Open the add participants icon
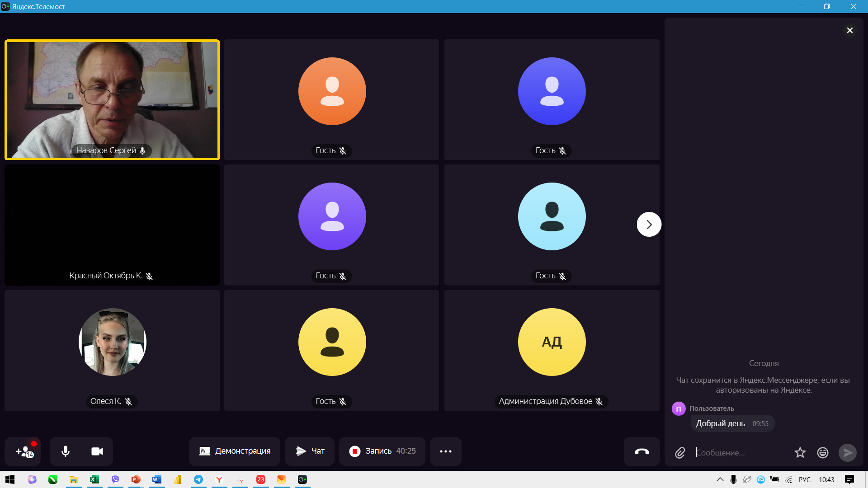Image resolution: width=868 pixels, height=488 pixels. [x=24, y=451]
